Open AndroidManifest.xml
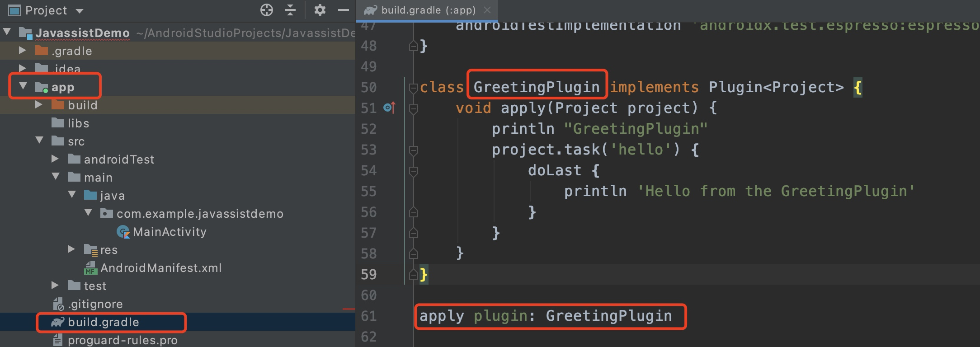Screen dimensions: 980x347 (x=161, y=268)
